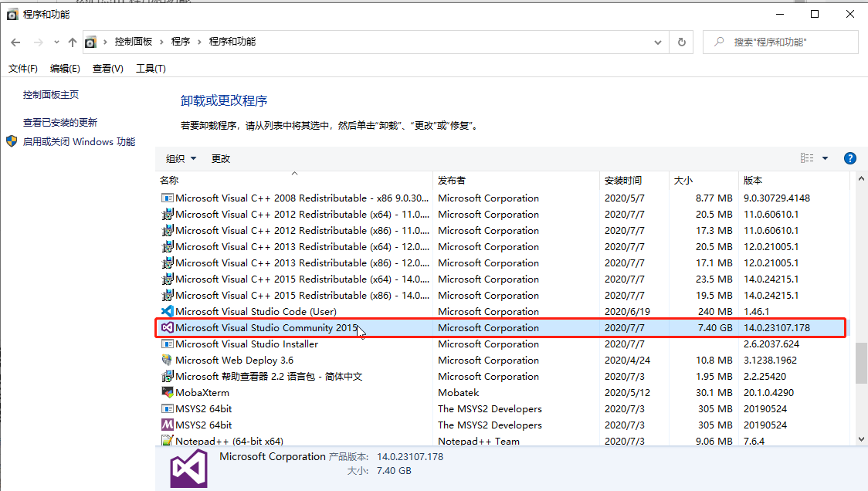Open the 组织 dropdown menu

click(x=181, y=159)
